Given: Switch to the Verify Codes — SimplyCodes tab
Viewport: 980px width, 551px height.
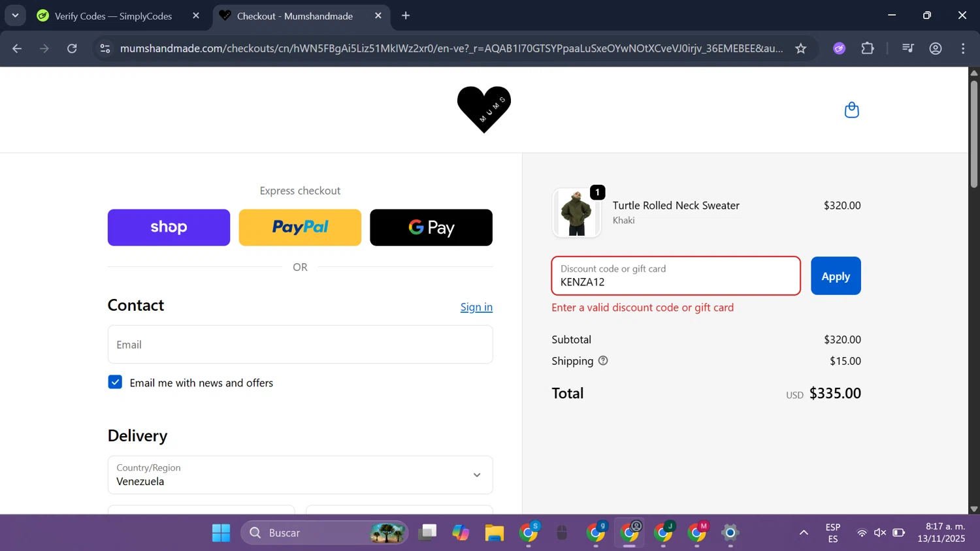Looking at the screenshot, I should pyautogui.click(x=114, y=16).
